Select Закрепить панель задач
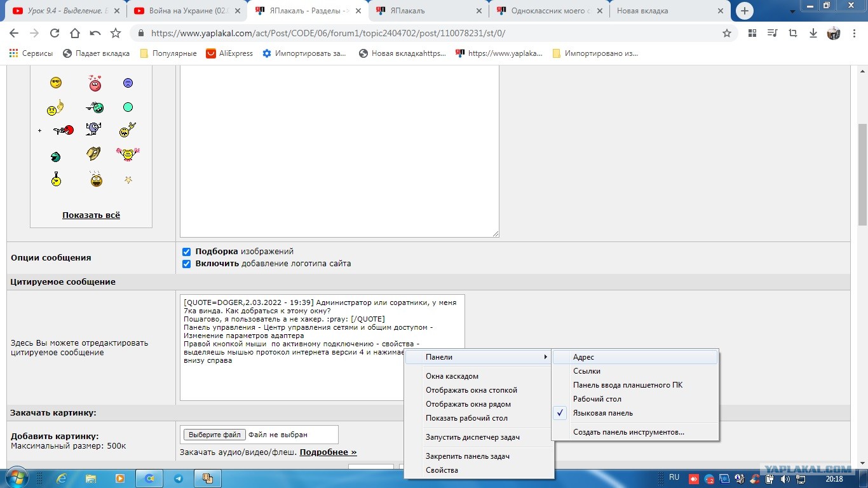 (479, 456)
